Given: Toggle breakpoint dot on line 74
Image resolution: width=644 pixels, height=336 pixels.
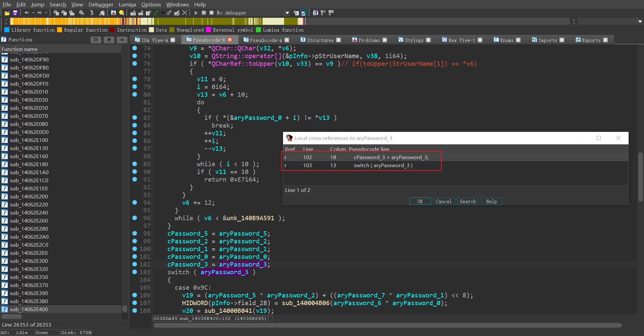Looking at the screenshot, I should [135, 48].
